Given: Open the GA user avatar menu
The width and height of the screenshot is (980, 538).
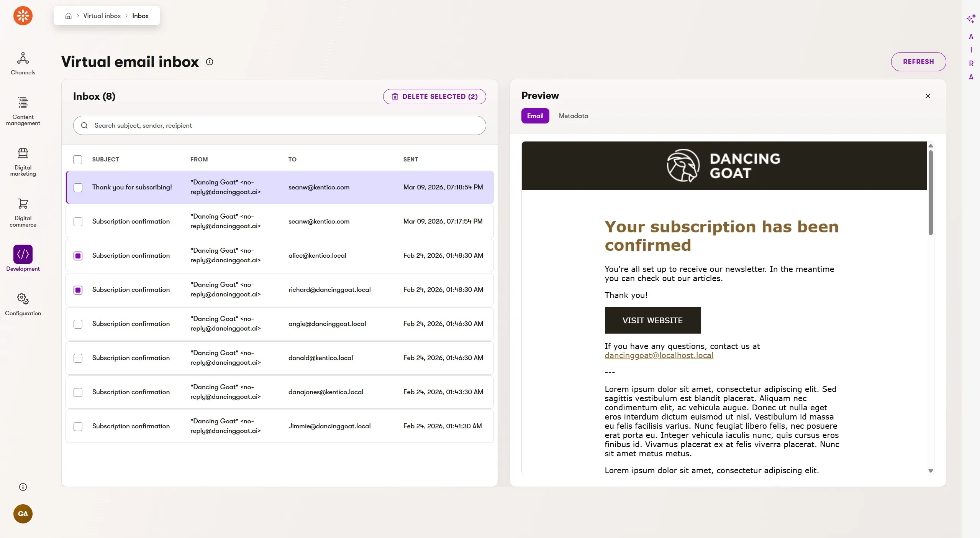Looking at the screenshot, I should point(23,513).
